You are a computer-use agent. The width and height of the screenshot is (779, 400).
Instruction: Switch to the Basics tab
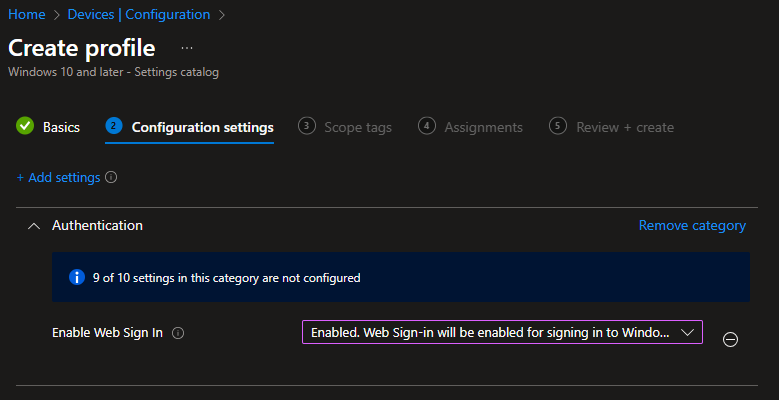[x=61, y=127]
